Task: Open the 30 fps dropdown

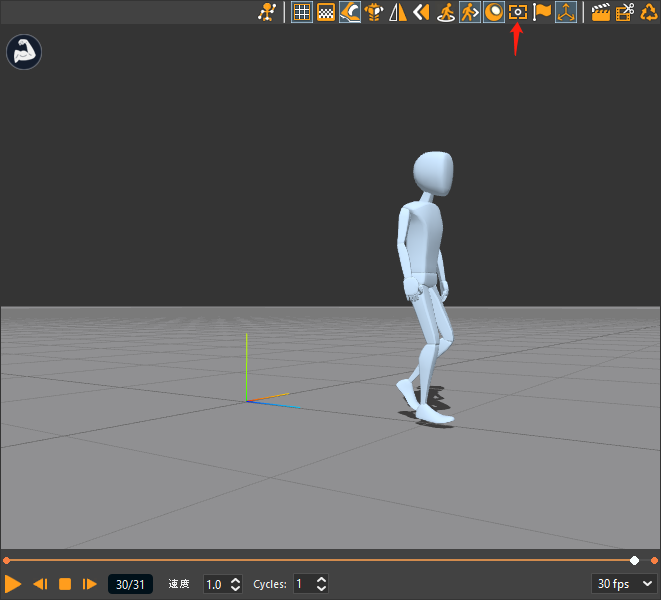Action: [x=625, y=583]
